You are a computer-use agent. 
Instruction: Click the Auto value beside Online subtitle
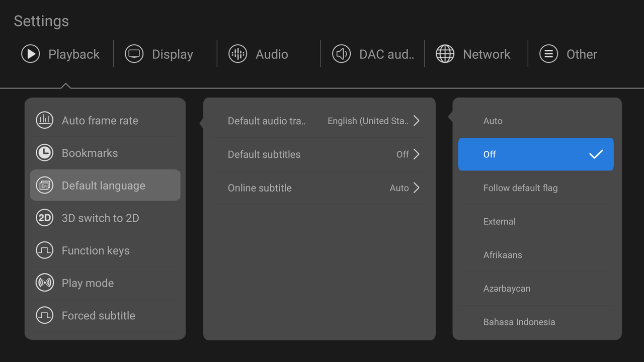pyautogui.click(x=399, y=188)
